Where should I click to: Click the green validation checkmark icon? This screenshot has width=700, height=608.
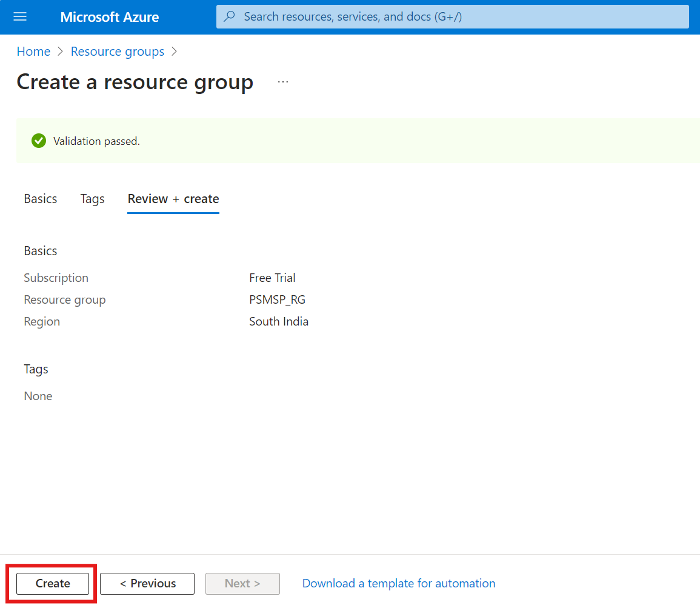pyautogui.click(x=39, y=141)
